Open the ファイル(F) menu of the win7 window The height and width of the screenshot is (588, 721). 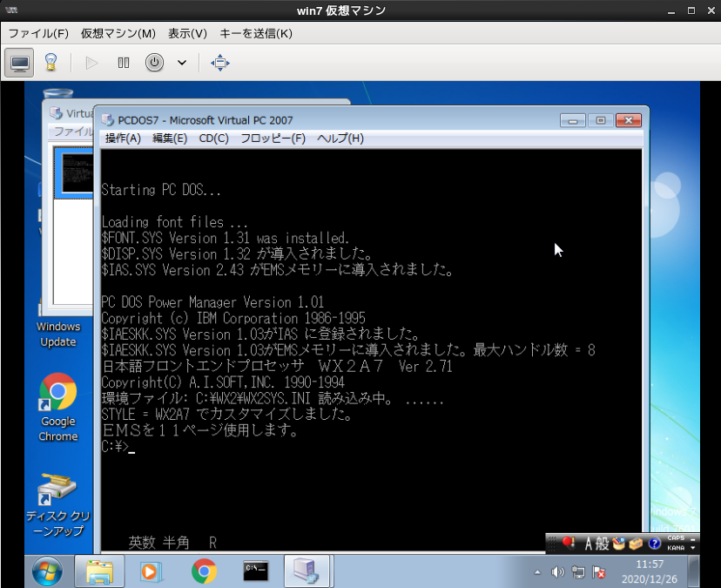[38, 34]
